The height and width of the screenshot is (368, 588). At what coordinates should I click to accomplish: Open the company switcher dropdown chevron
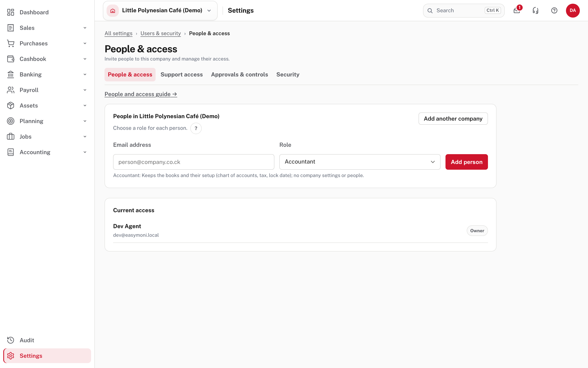pos(209,10)
